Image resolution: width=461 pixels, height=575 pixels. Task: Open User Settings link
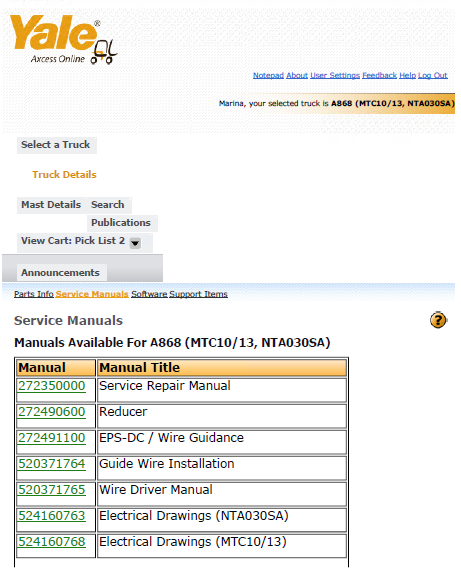[335, 75]
